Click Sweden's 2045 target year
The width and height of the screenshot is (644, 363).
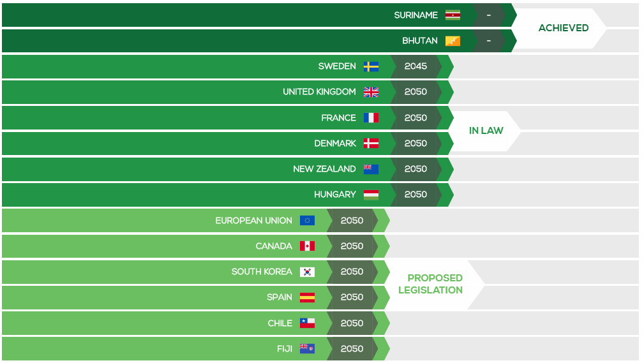(416, 66)
